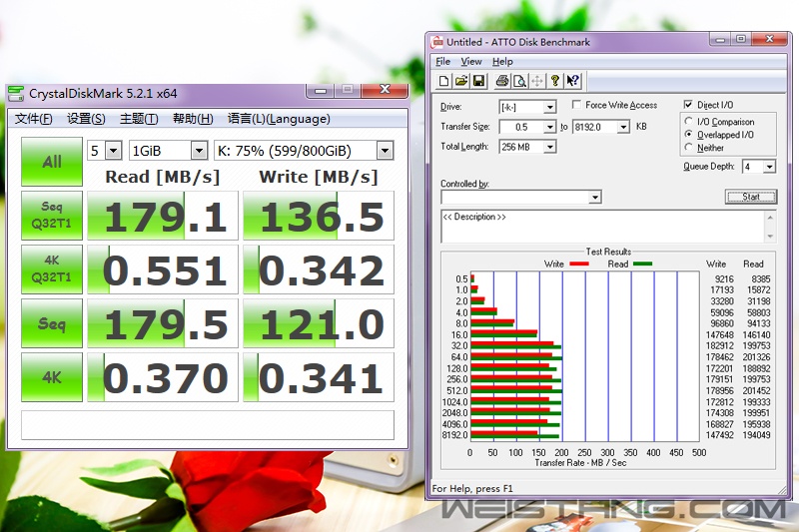Open file using ATTO folder icon

pyautogui.click(x=461, y=81)
